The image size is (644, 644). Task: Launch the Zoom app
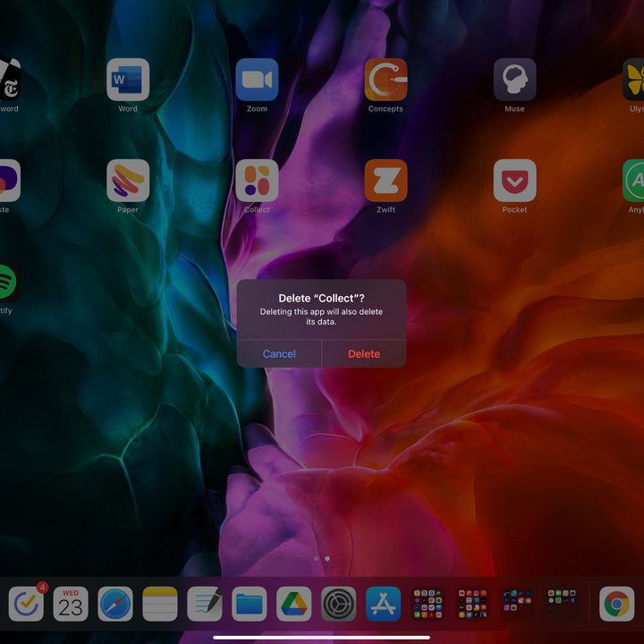tap(257, 80)
